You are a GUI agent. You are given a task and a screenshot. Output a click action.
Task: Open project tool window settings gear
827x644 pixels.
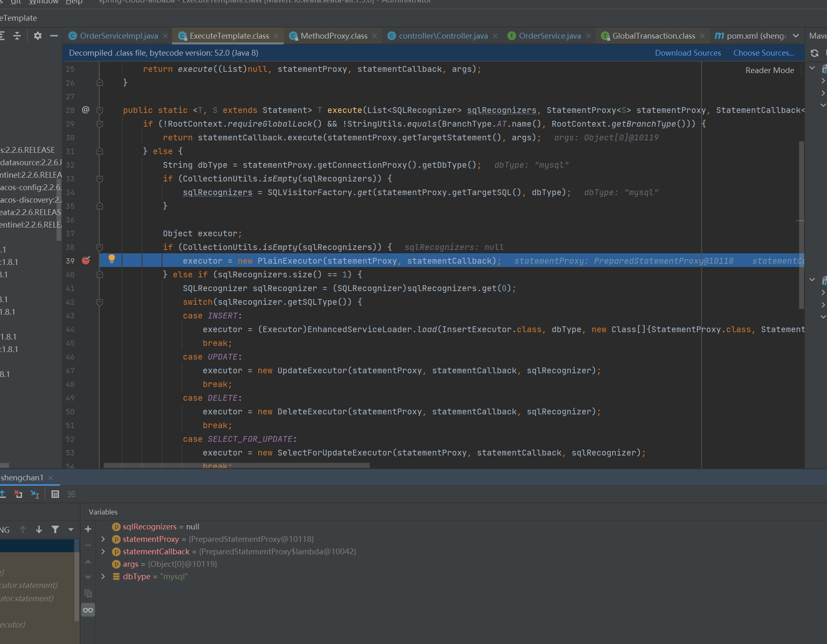click(x=38, y=36)
